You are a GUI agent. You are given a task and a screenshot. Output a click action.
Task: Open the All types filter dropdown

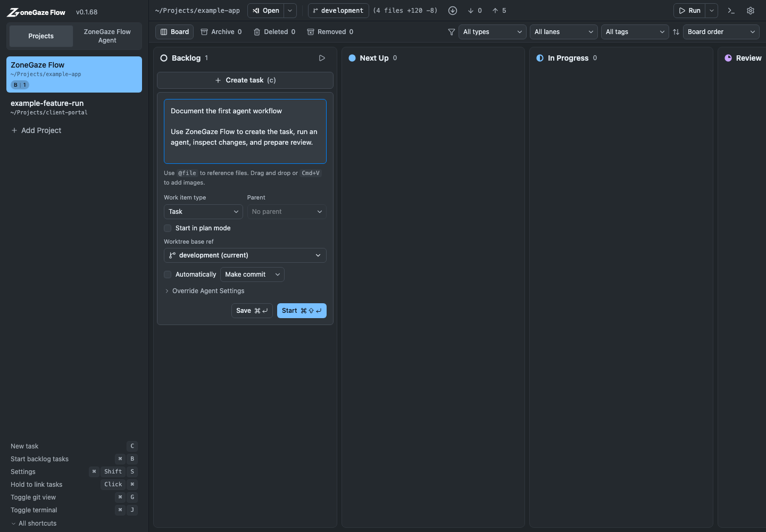[x=493, y=32]
